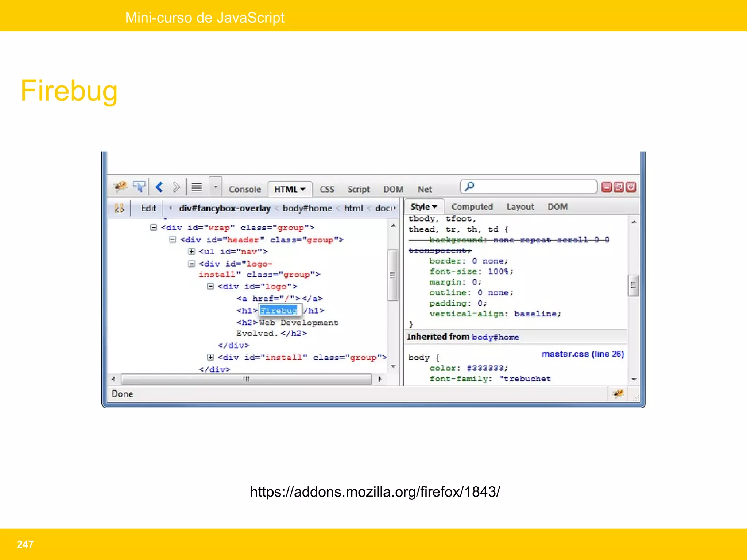Collapse the div id="logo-install" node
The image size is (747, 560).
[191, 264]
